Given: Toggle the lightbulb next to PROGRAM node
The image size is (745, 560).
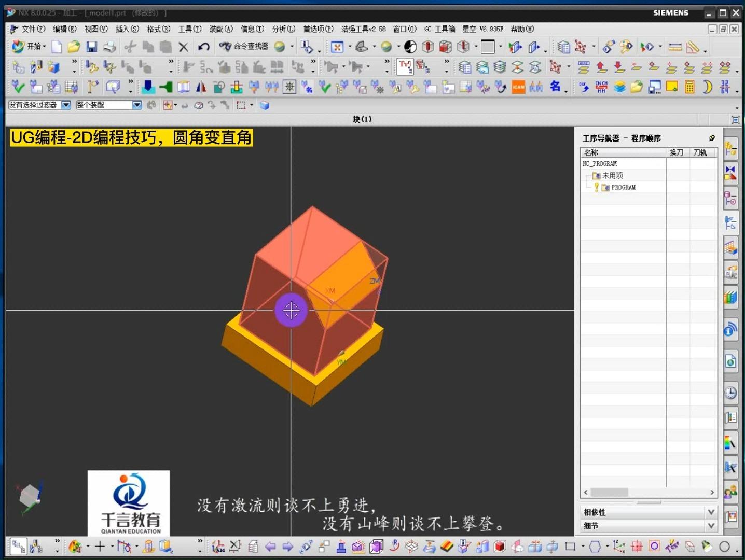Looking at the screenshot, I should [596, 187].
